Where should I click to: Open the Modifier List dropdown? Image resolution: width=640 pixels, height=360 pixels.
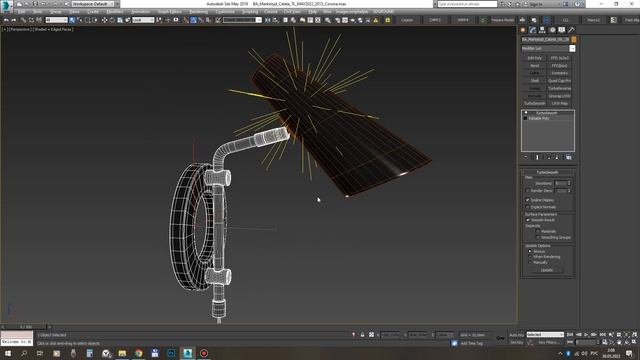(x=548, y=49)
